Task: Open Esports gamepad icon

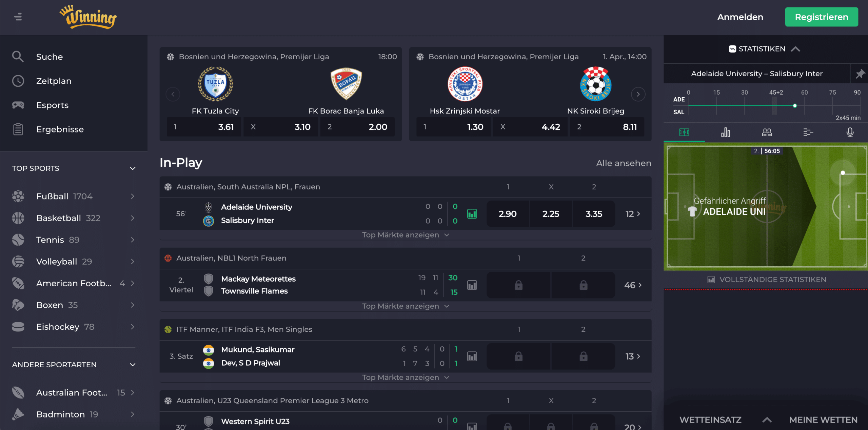Action: tap(18, 105)
